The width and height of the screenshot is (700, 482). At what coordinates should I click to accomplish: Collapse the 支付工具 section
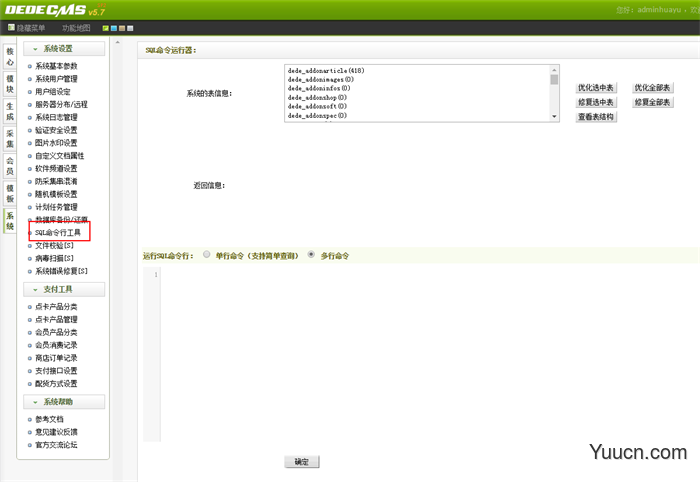pos(38,290)
